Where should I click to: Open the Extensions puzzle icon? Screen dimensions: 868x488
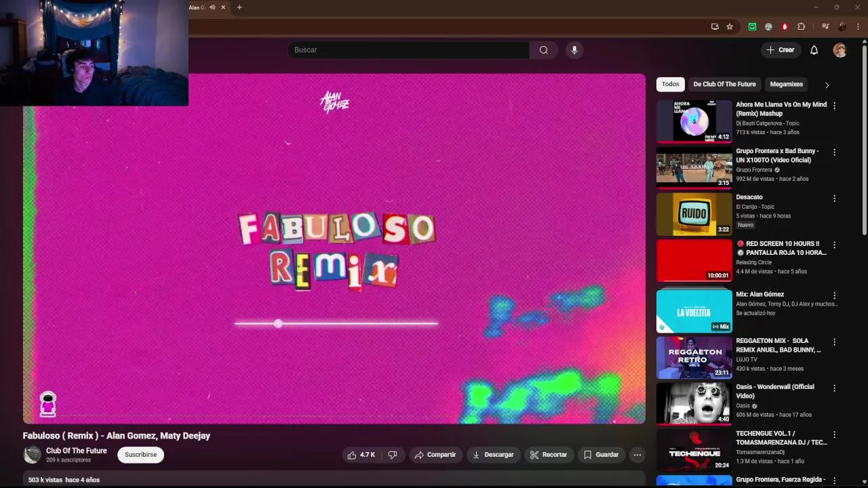(801, 26)
